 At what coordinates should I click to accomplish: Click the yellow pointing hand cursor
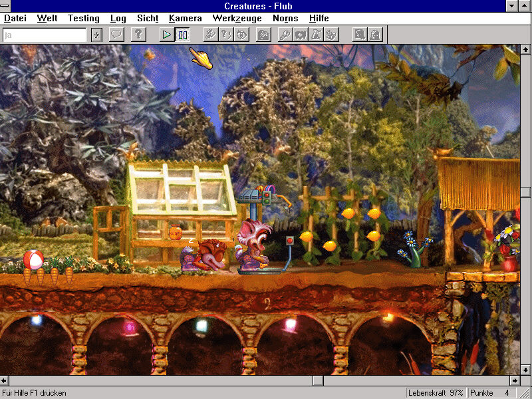tap(201, 59)
